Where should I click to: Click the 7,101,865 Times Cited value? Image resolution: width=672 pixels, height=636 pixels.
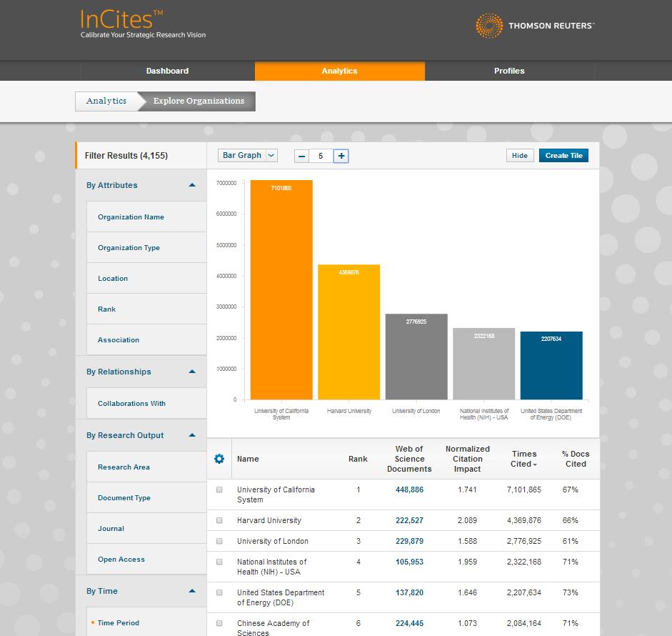click(523, 490)
